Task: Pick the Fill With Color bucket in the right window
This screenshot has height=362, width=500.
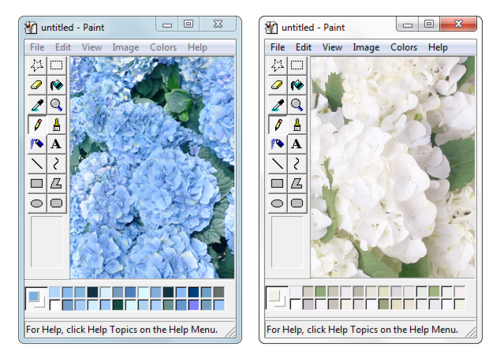Action: (x=297, y=85)
